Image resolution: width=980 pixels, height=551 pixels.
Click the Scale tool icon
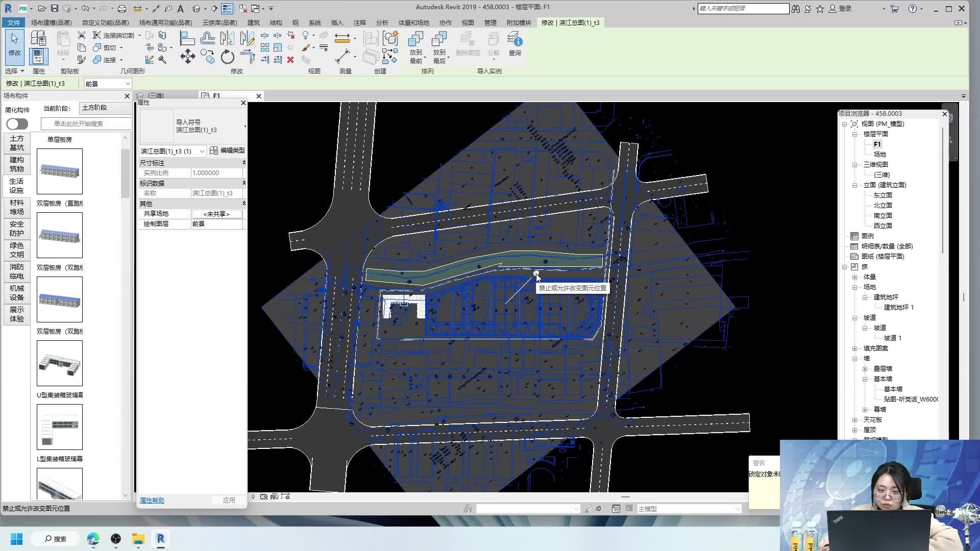click(278, 47)
